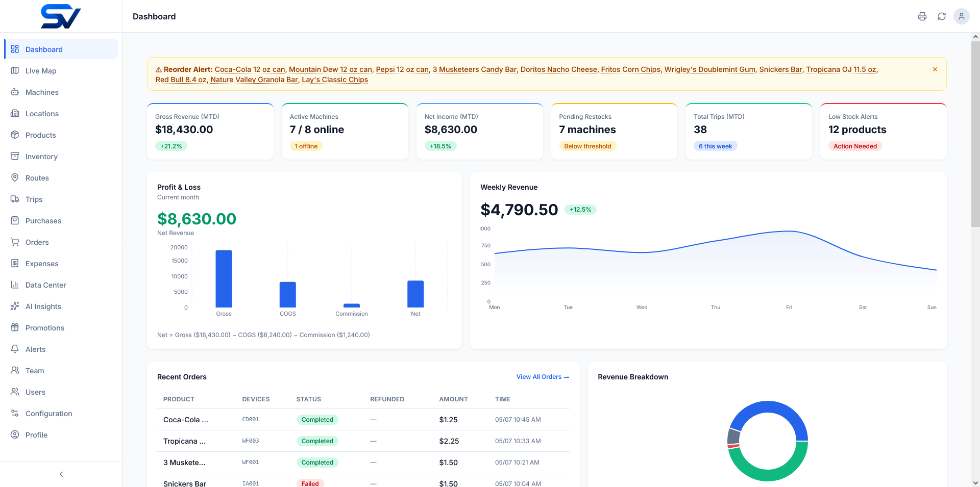This screenshot has height=487, width=980.
Task: Click the Locations building icon
Action: (15, 113)
